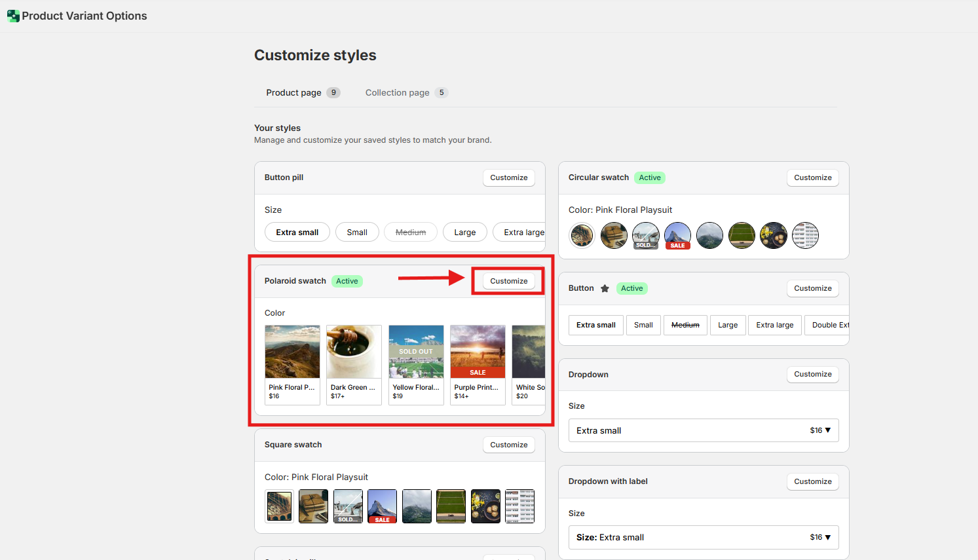Customize the Polaroid swatch style
Image resolution: width=978 pixels, height=560 pixels.
(508, 281)
